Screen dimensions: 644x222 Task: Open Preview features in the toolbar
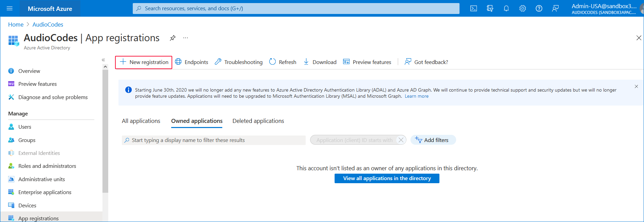click(x=367, y=62)
